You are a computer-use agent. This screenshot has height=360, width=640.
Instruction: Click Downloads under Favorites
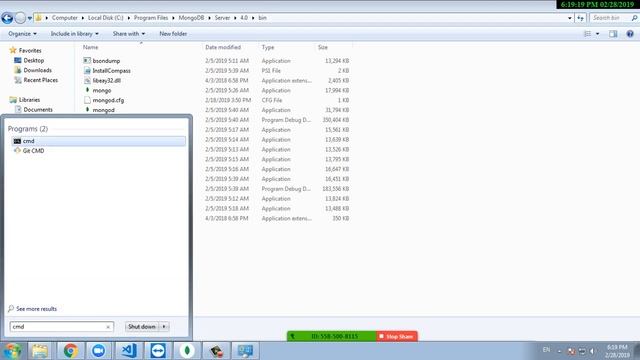[x=38, y=70]
